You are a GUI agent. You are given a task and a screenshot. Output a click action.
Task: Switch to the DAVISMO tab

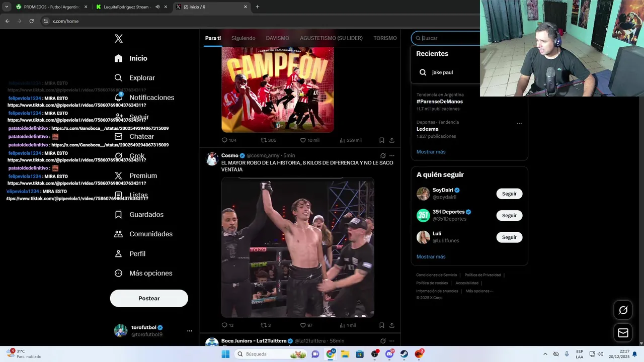pyautogui.click(x=277, y=38)
